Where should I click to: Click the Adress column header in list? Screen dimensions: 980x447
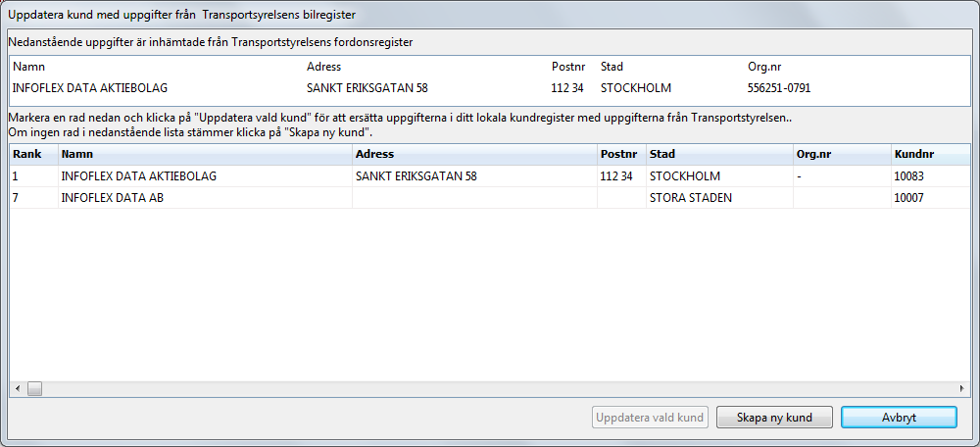point(474,155)
